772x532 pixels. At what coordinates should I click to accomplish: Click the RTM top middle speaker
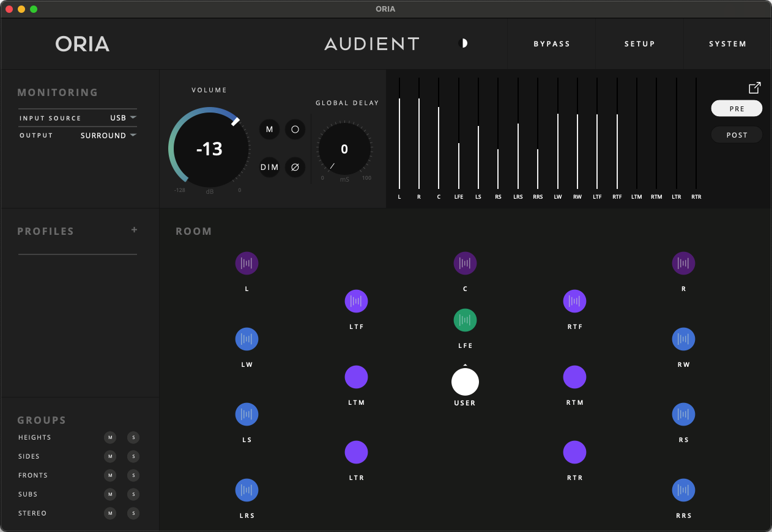(574, 377)
